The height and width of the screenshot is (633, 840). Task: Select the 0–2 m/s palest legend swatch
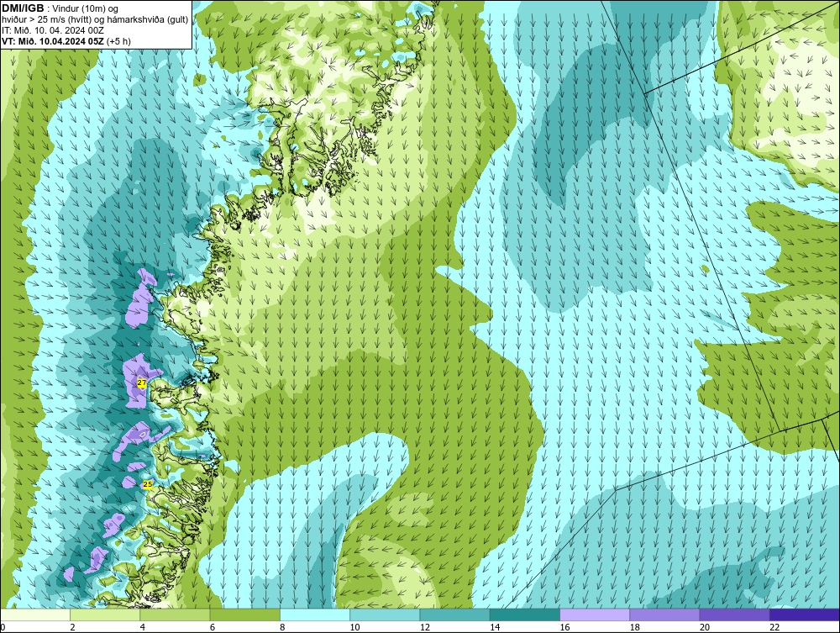(x=35, y=615)
